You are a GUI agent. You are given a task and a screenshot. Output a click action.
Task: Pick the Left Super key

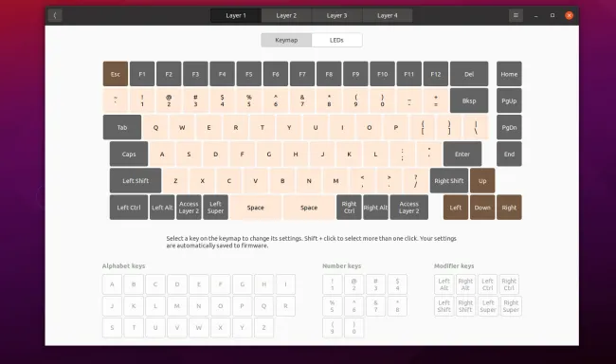tap(215, 208)
